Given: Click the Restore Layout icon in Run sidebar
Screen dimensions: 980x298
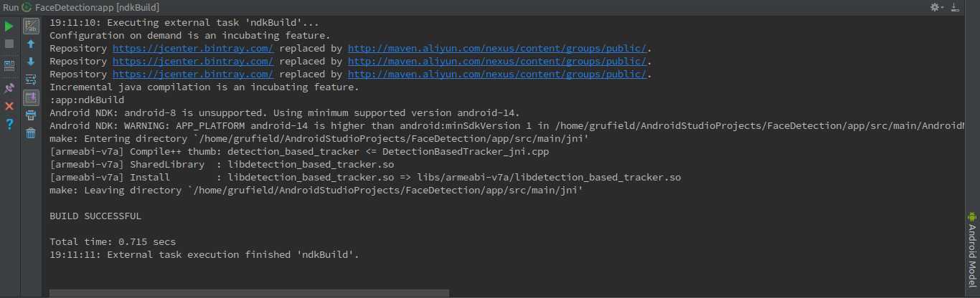Looking at the screenshot, I should click(x=9, y=66).
